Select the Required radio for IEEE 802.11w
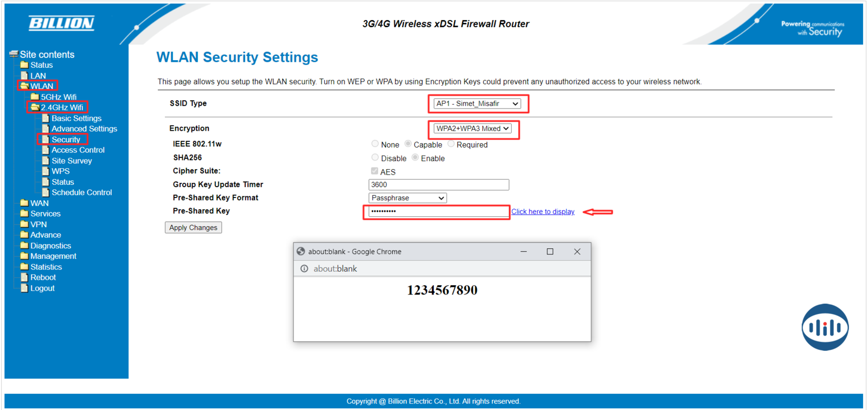This screenshot has width=868, height=410. point(451,144)
